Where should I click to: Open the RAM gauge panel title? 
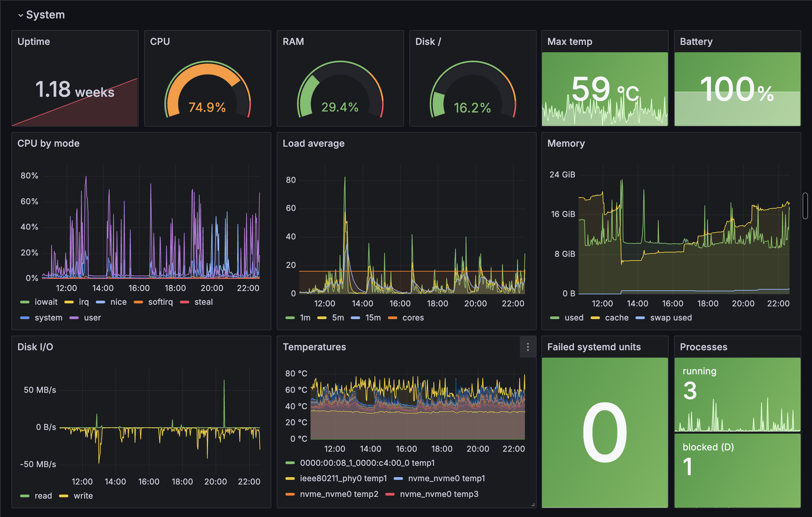click(x=293, y=42)
